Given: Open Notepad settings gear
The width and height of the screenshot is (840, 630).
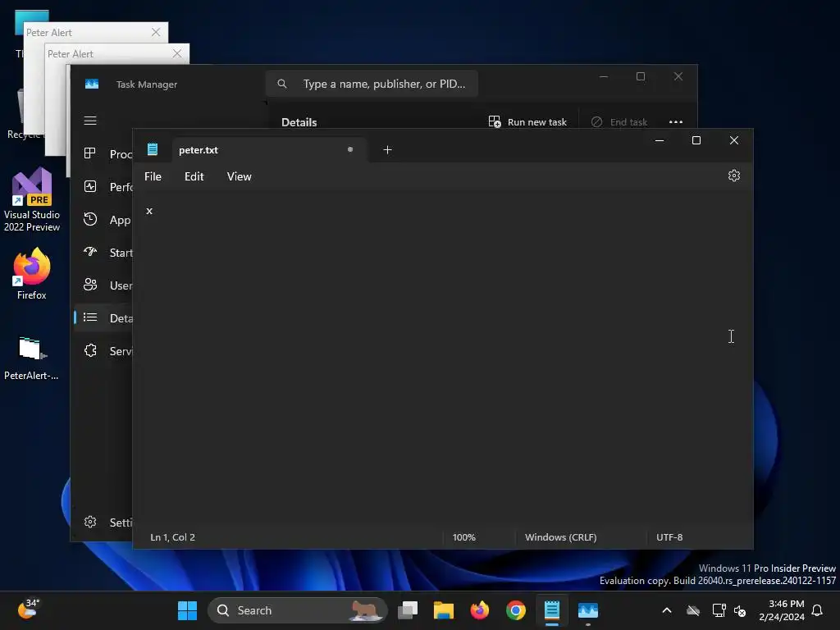Looking at the screenshot, I should tap(734, 176).
